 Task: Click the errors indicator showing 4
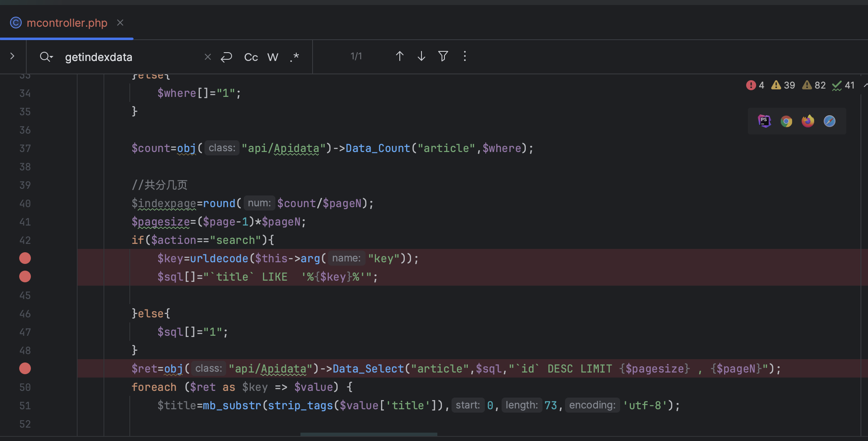tap(755, 85)
